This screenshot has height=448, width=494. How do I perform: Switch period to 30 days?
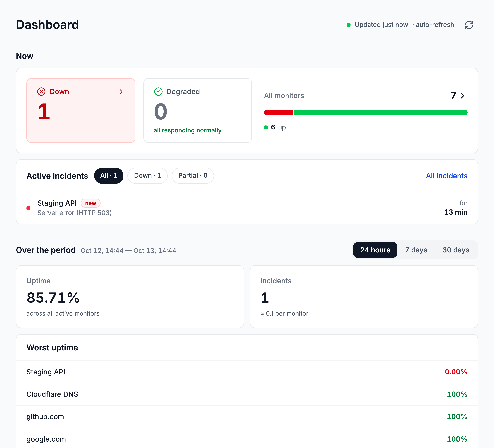coord(456,250)
